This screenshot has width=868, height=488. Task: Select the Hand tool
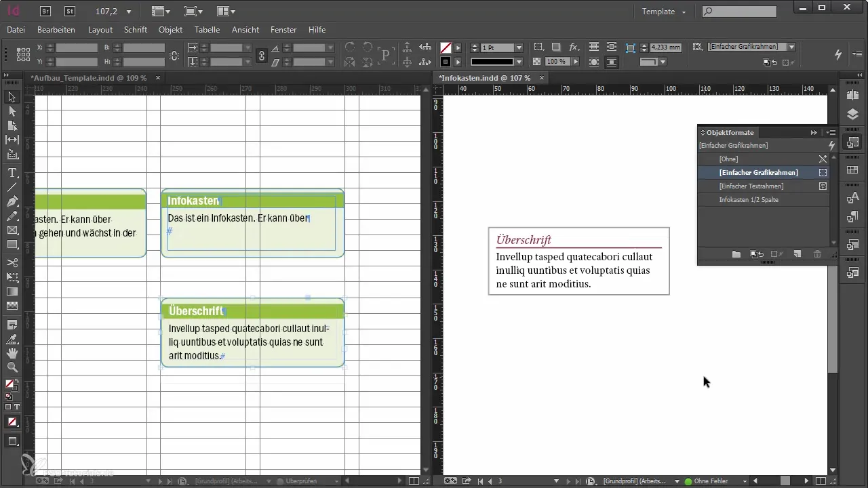pyautogui.click(x=12, y=353)
